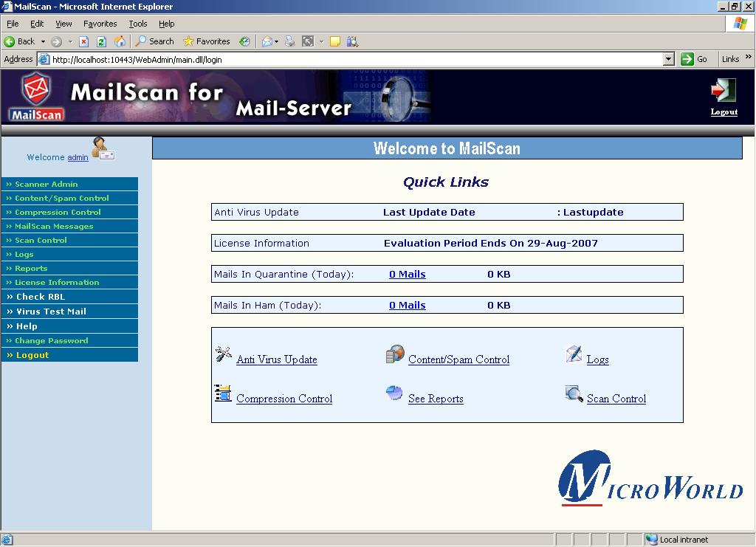Click the MicroWorld logo
The height and width of the screenshot is (547, 756).
650,478
